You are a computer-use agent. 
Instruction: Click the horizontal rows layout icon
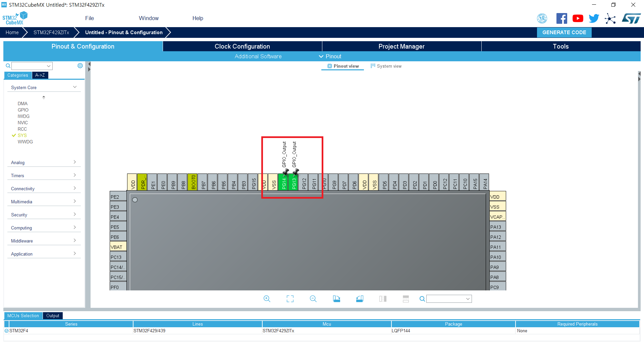(406, 299)
